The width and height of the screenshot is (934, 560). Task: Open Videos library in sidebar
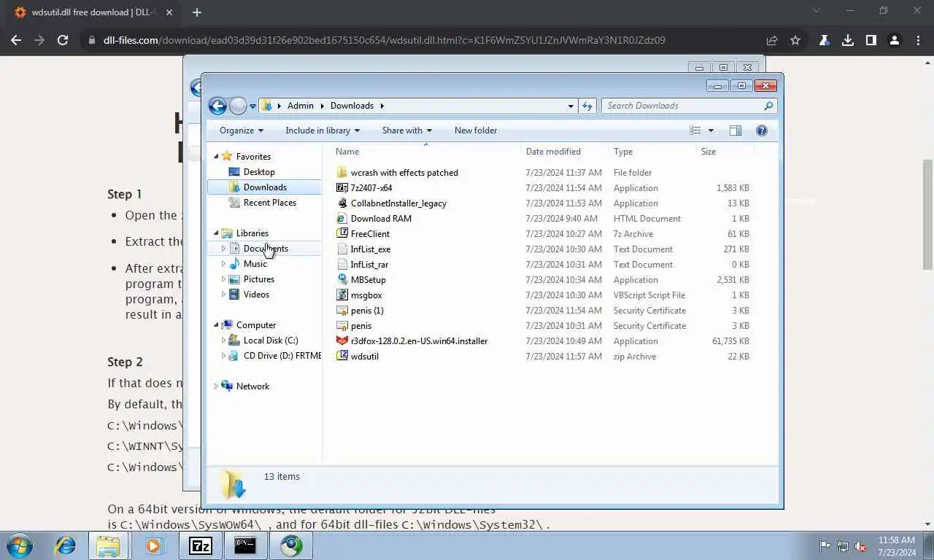tap(256, 295)
